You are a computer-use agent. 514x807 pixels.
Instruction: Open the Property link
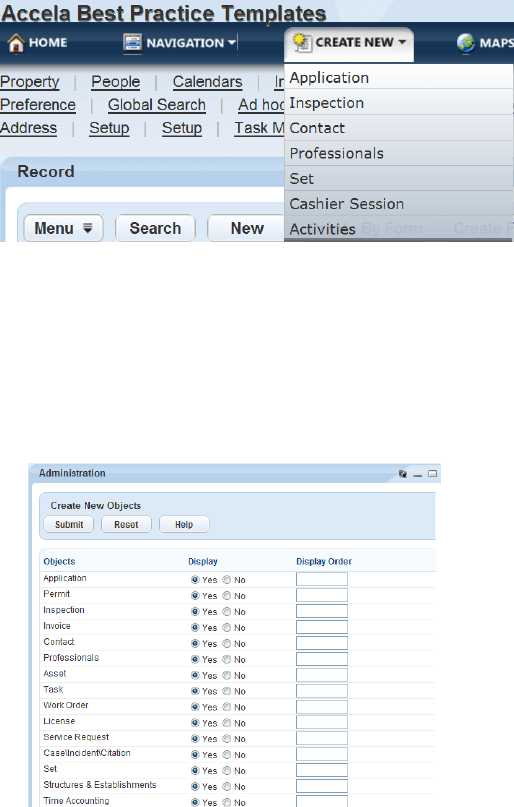pos(30,82)
